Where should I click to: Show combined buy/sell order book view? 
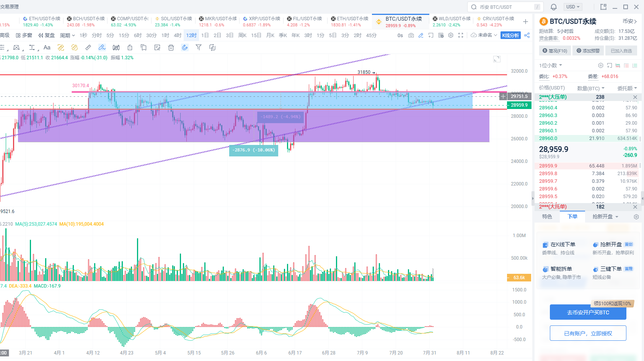(x=618, y=65)
